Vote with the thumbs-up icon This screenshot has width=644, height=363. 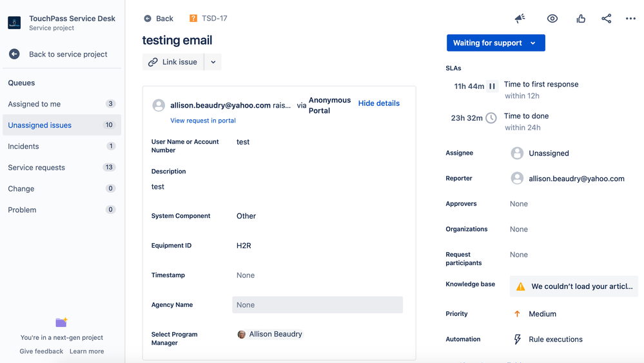point(581,19)
